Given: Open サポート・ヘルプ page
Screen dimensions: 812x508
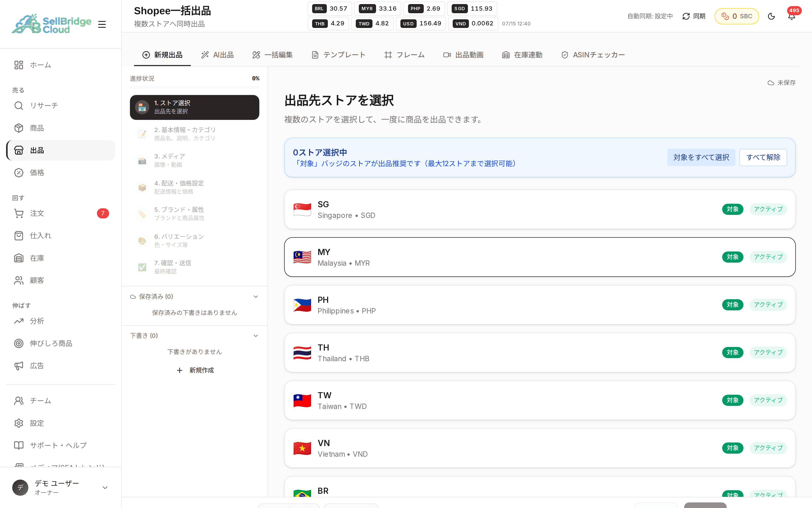Looking at the screenshot, I should coord(61,445).
